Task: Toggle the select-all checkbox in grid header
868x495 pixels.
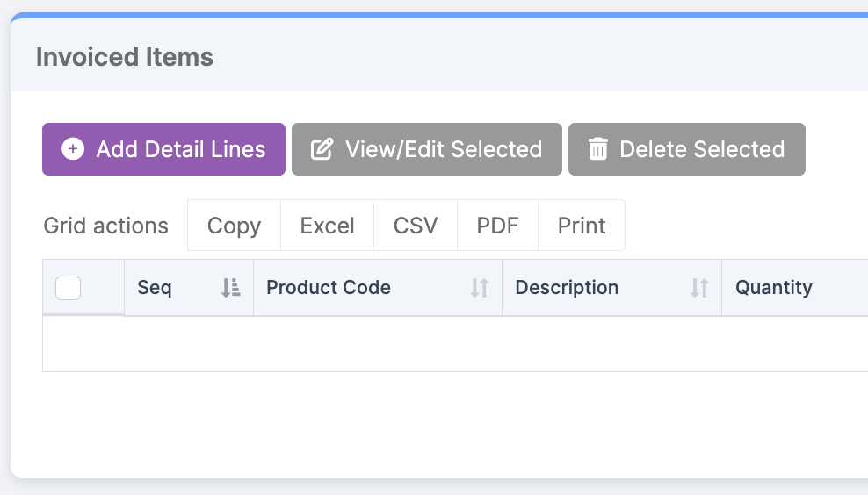Action: 69,288
